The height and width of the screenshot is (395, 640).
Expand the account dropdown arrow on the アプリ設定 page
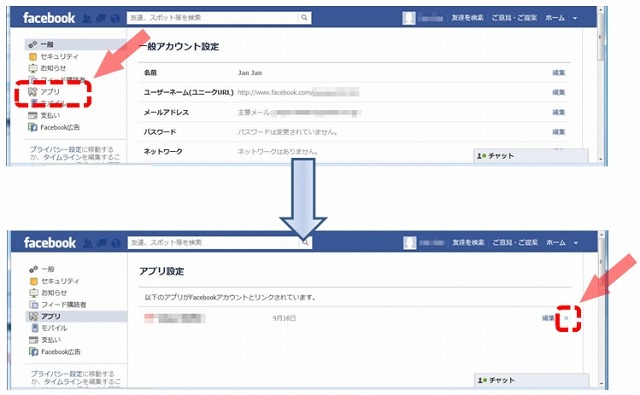pyautogui.click(x=576, y=243)
